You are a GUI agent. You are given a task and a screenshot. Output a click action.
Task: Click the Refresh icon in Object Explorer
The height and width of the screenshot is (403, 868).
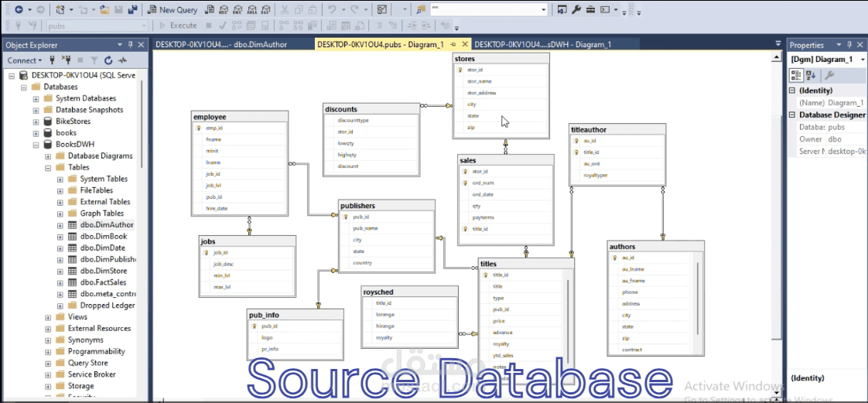click(108, 60)
